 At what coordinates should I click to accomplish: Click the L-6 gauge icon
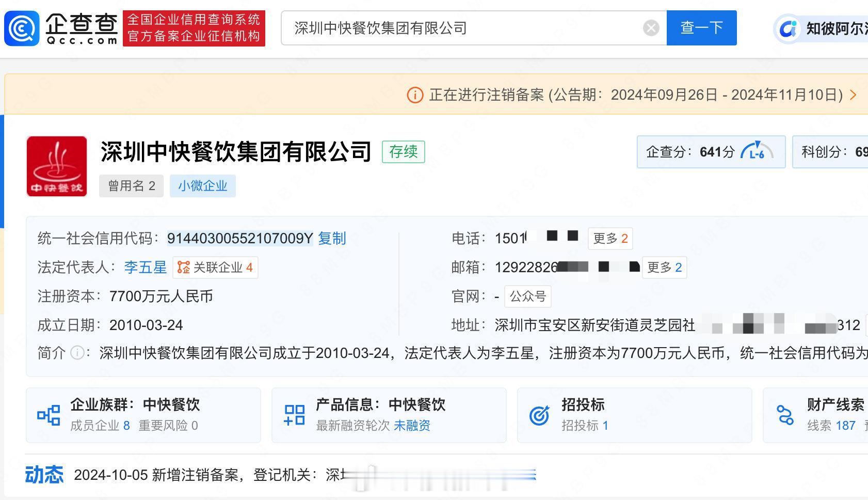click(757, 151)
